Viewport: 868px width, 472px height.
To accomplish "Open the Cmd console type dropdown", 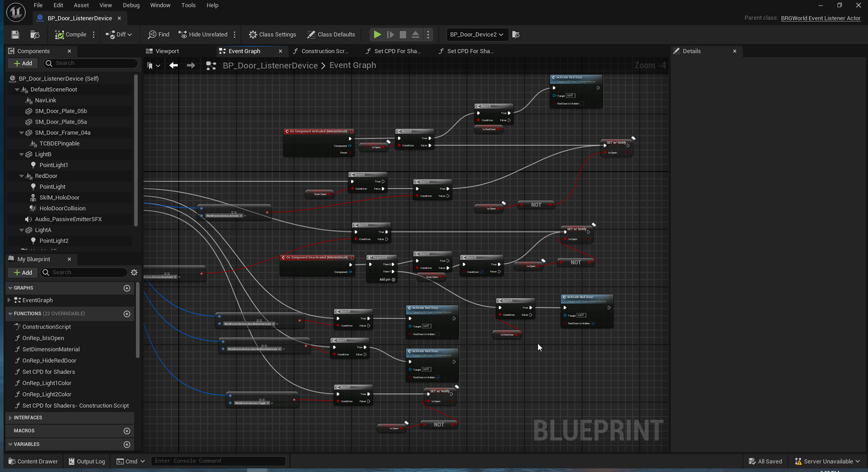I will [131, 462].
